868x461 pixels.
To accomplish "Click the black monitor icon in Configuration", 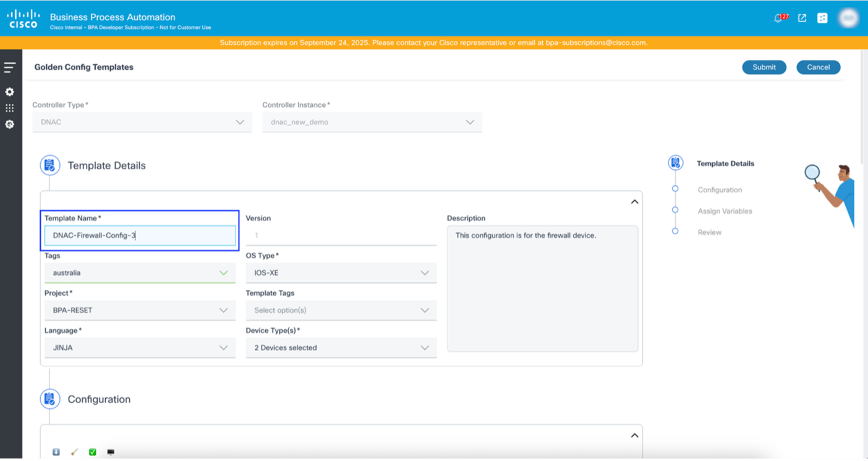I will pyautogui.click(x=111, y=452).
